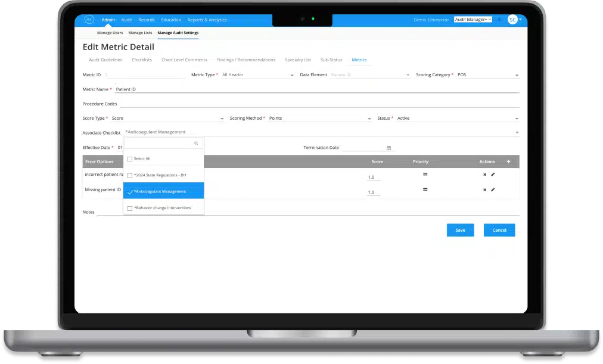Edit the Incorrect patient name error option
This screenshot has height=364, width=603.
(493, 175)
